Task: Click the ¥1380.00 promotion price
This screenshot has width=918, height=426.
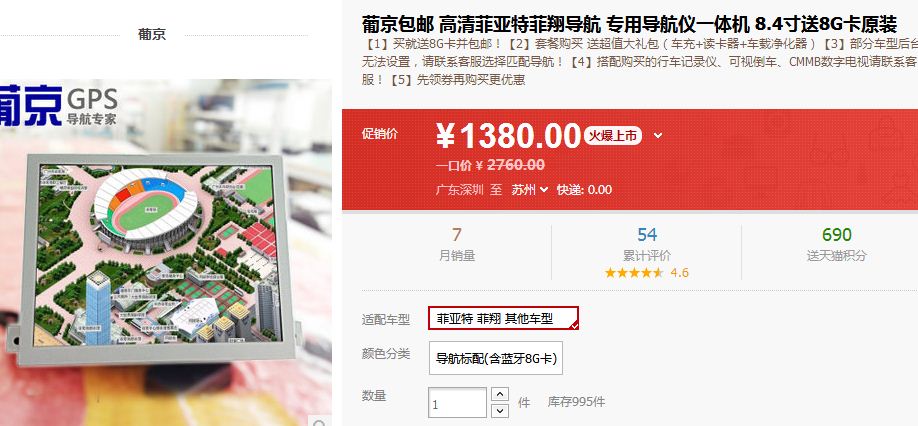Action: pyautogui.click(x=508, y=136)
